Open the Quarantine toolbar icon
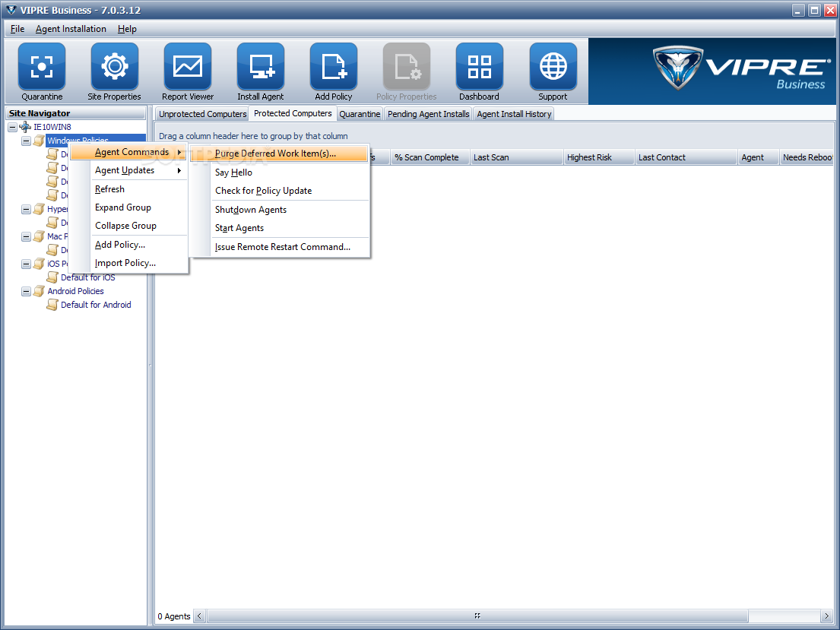840x630 pixels. [42, 66]
